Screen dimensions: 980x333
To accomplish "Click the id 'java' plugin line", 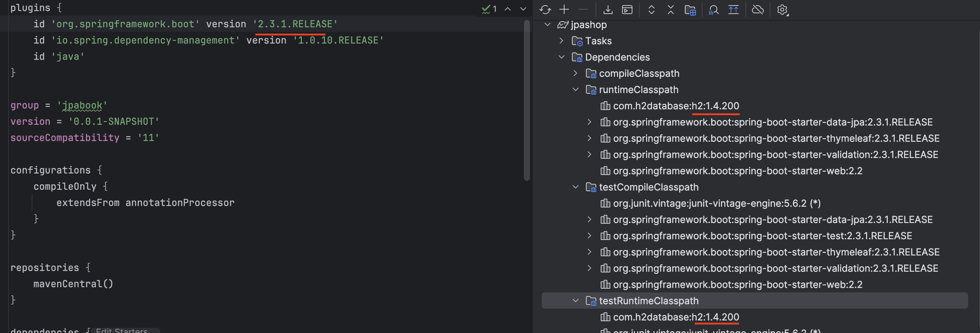I will (59, 57).
